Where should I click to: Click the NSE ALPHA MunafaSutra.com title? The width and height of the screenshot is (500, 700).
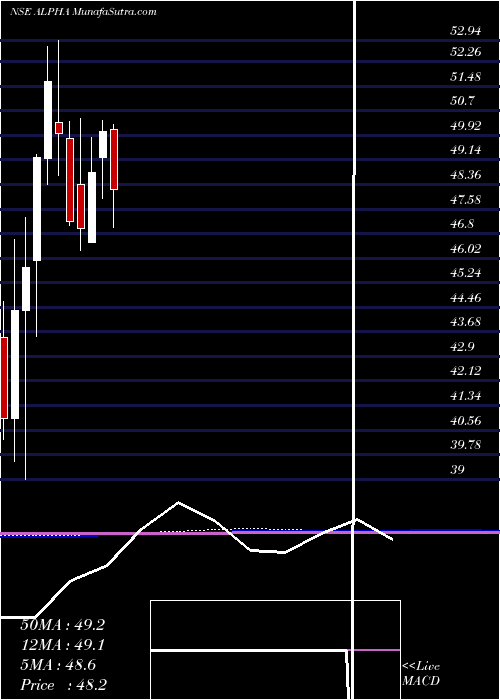(x=83, y=12)
